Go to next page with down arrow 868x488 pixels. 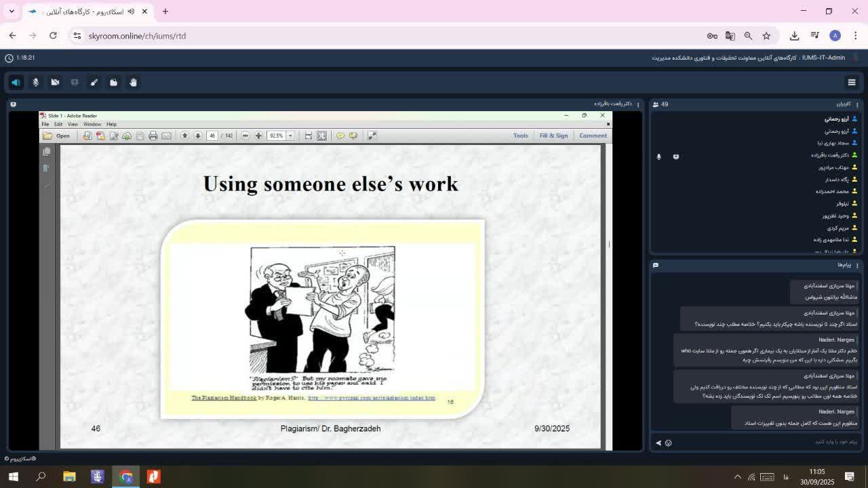[198, 136]
